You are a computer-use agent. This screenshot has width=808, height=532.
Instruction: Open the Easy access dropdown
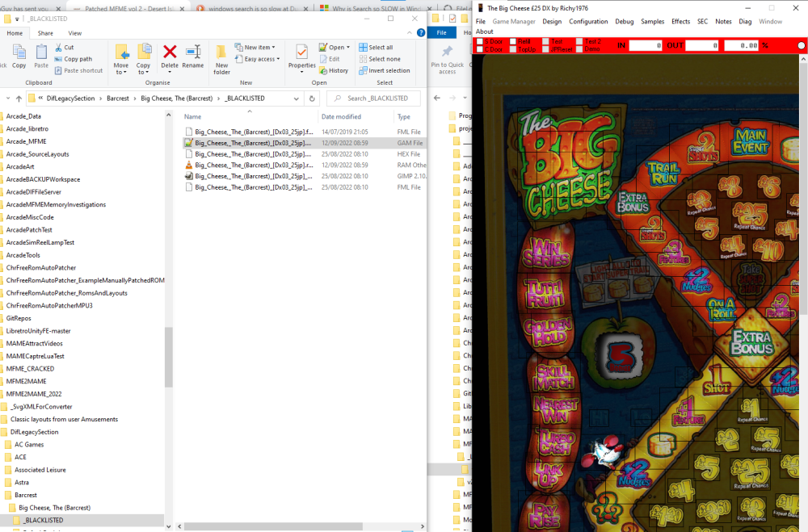point(257,59)
